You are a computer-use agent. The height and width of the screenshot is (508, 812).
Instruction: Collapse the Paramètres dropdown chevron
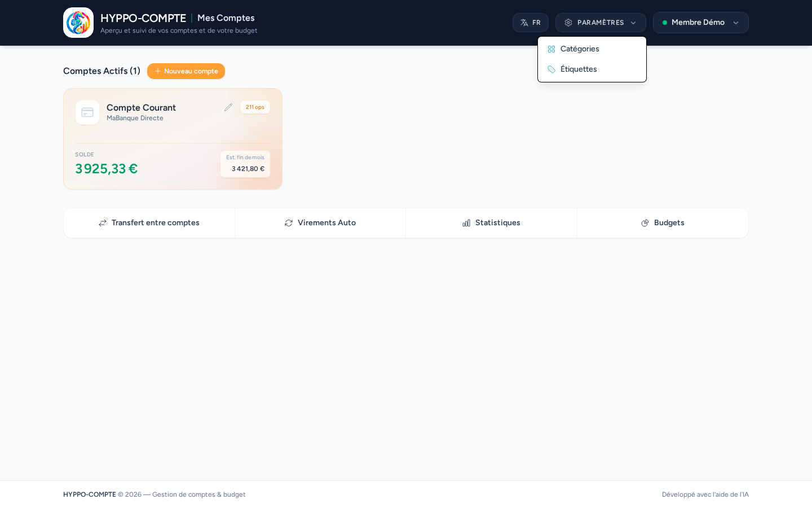tap(633, 23)
